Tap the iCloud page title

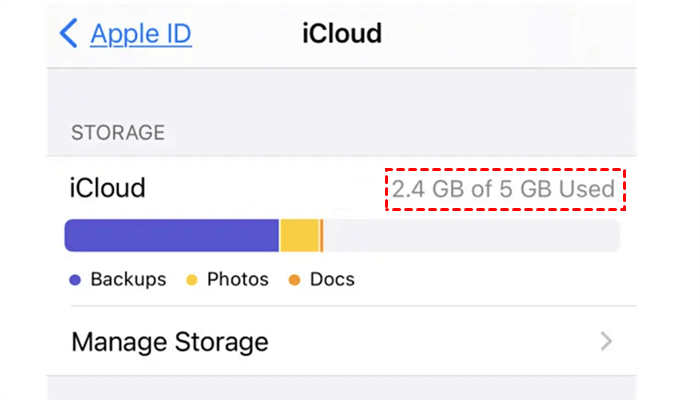(341, 34)
